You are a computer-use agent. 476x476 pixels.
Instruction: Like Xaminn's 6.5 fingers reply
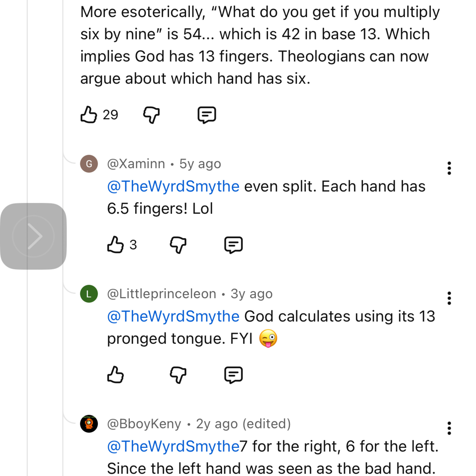point(115,245)
